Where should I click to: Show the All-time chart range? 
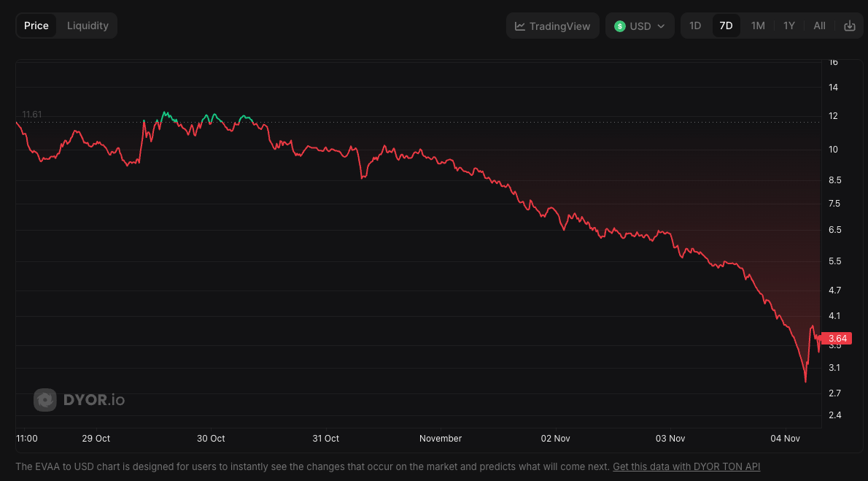818,26
